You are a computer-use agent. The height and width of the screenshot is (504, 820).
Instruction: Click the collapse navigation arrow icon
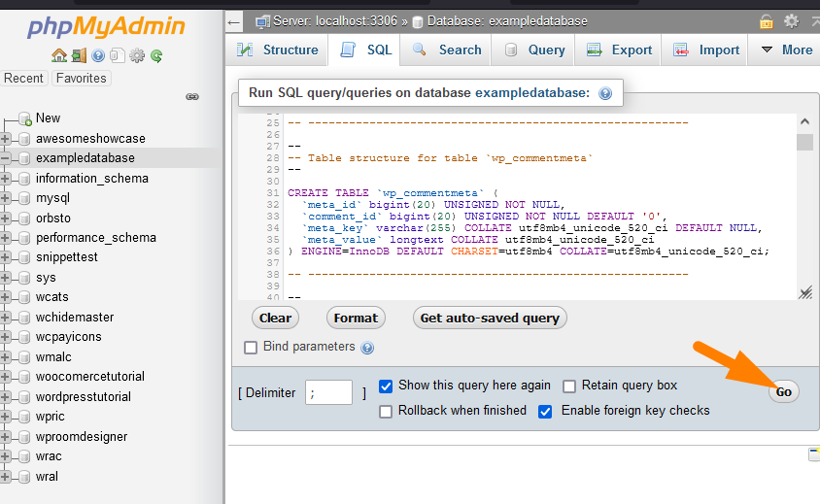point(234,22)
